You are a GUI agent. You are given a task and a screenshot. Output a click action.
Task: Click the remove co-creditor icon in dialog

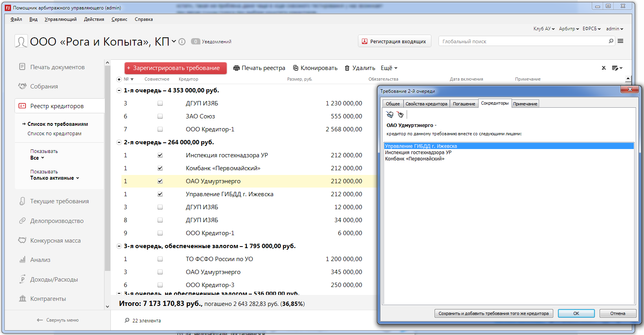[x=400, y=114]
